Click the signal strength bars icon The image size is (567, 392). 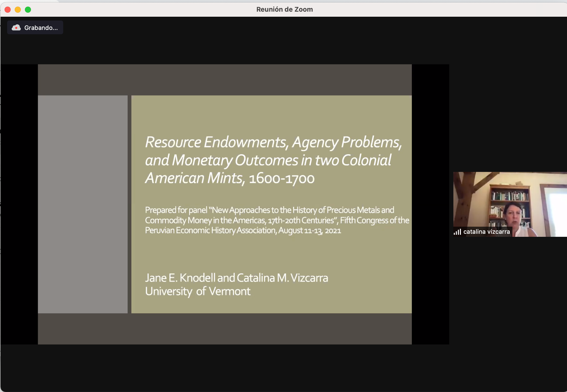point(457,232)
